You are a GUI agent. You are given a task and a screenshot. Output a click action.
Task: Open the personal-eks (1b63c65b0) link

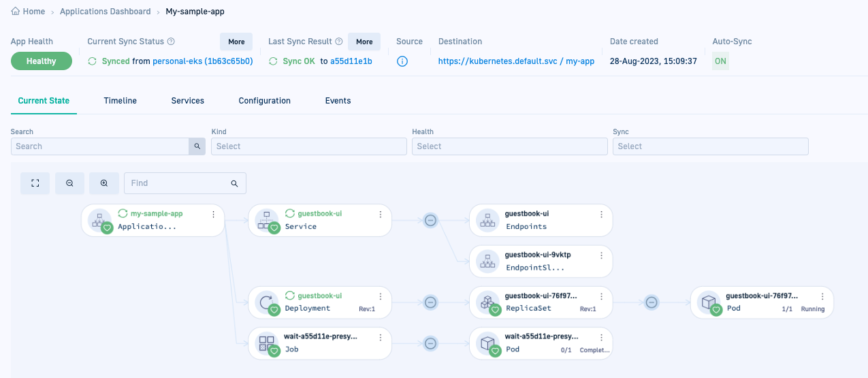[x=202, y=61]
